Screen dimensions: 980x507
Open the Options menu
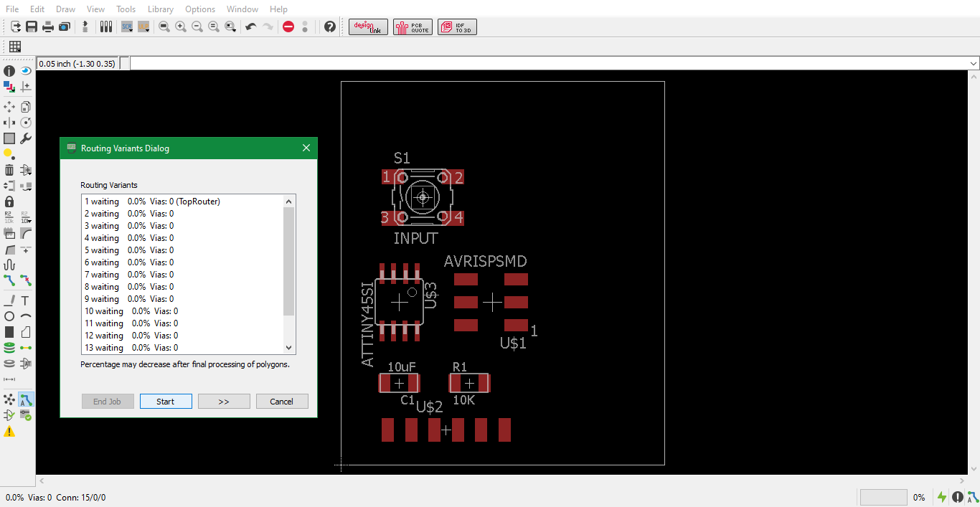(200, 9)
